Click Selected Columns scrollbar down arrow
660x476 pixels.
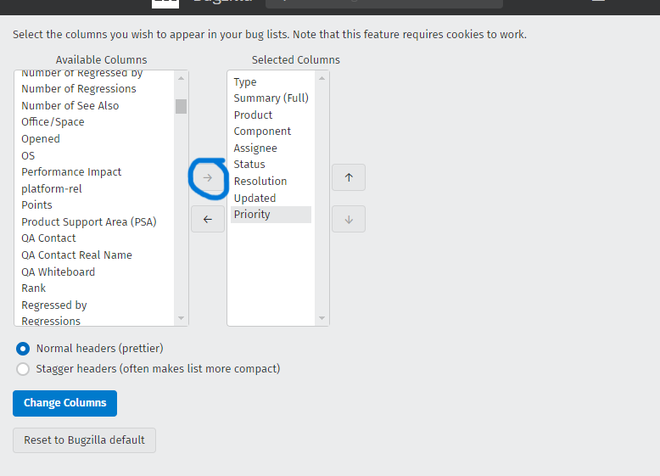click(x=322, y=318)
